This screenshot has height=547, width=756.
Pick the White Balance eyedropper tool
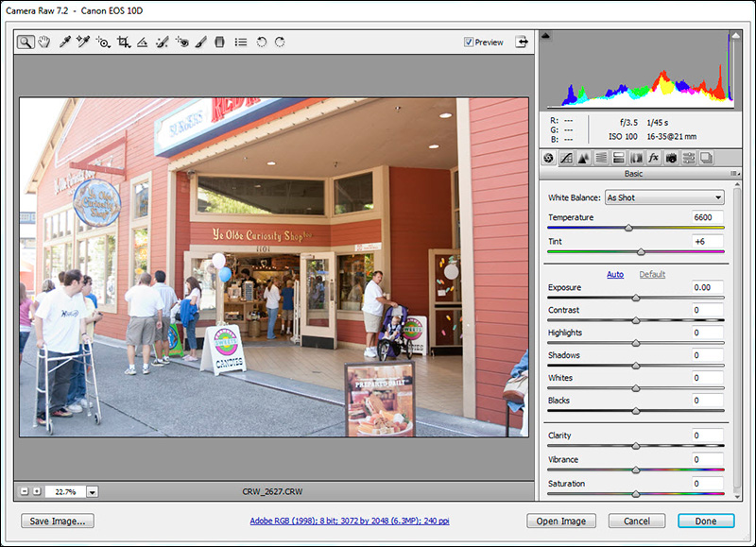click(x=64, y=43)
